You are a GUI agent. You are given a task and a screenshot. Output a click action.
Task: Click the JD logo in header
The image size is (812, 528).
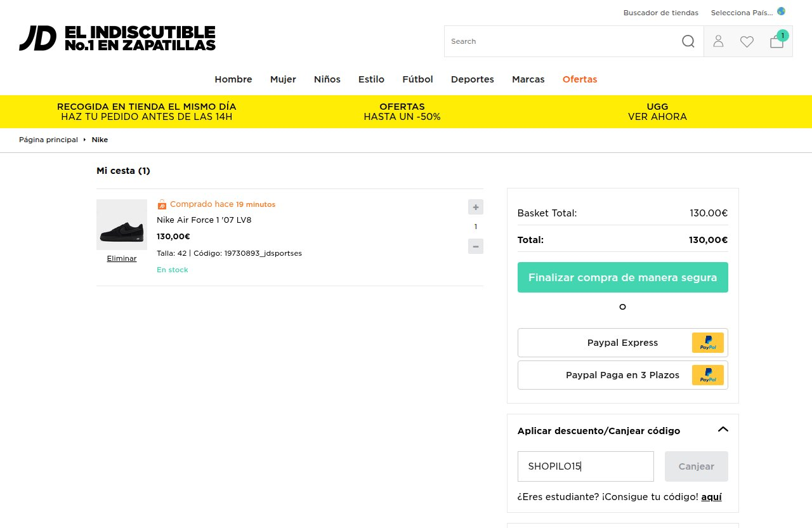coord(38,38)
